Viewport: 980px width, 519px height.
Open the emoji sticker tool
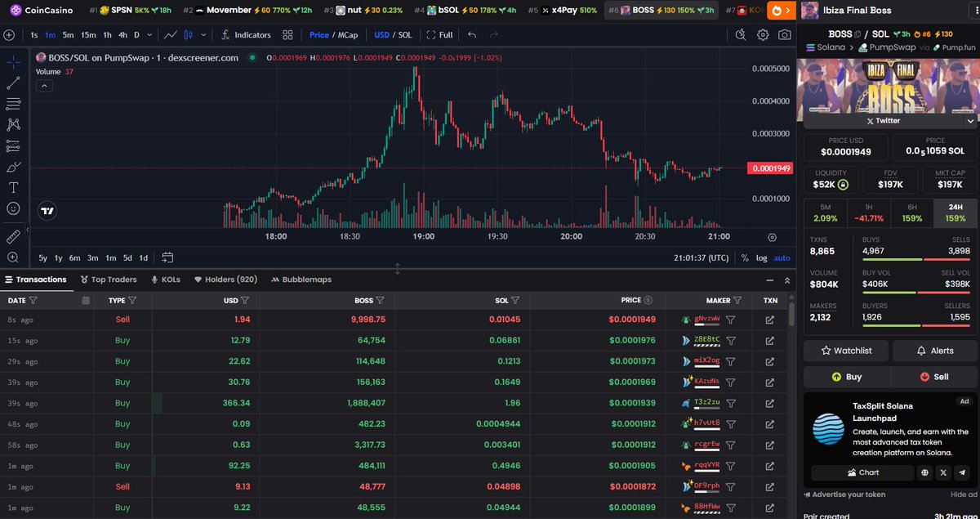coord(13,208)
